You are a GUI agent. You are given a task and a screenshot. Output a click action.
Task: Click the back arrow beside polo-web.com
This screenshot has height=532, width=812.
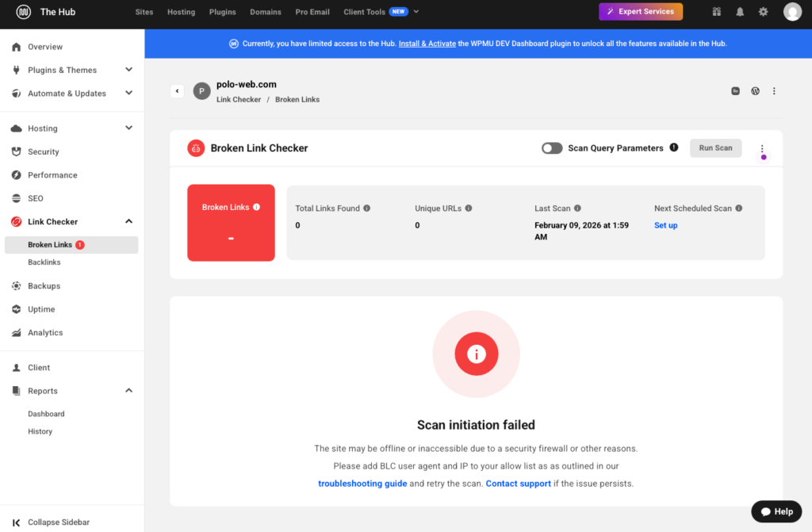177,91
